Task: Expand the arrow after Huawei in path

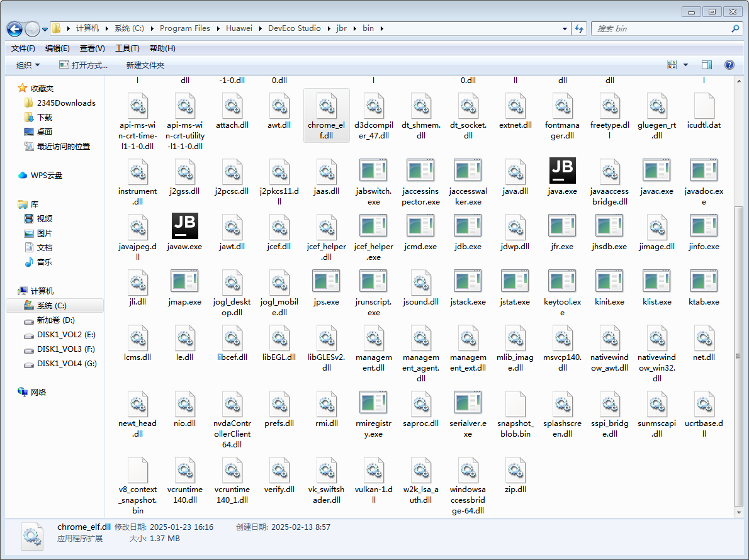Action: click(261, 29)
